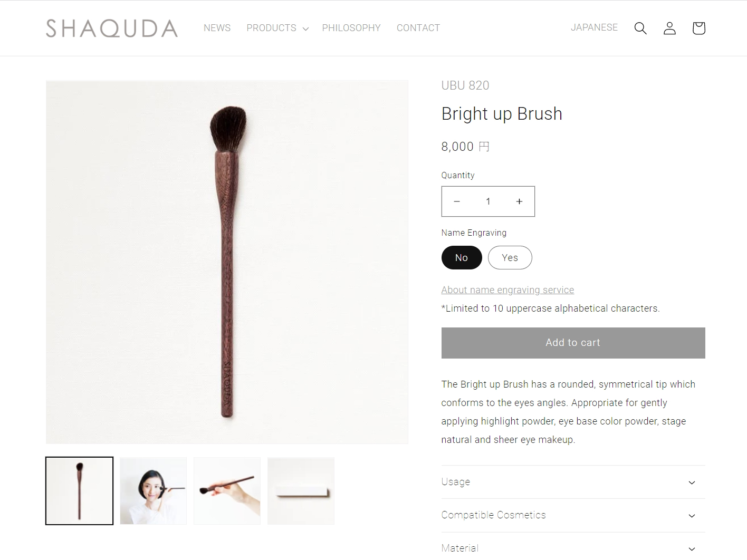Viewport: 747px width, 560px height.
Task: Click the Add to cart button
Action: point(573,343)
